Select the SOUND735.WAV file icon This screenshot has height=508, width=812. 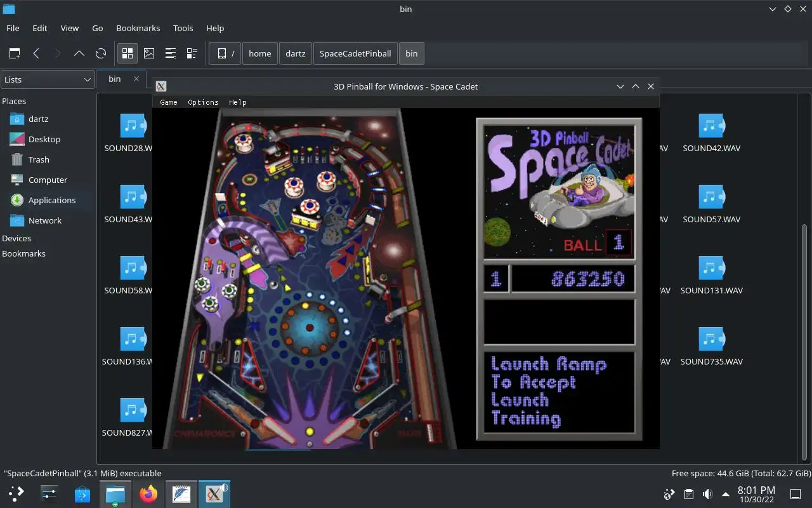[x=711, y=339]
